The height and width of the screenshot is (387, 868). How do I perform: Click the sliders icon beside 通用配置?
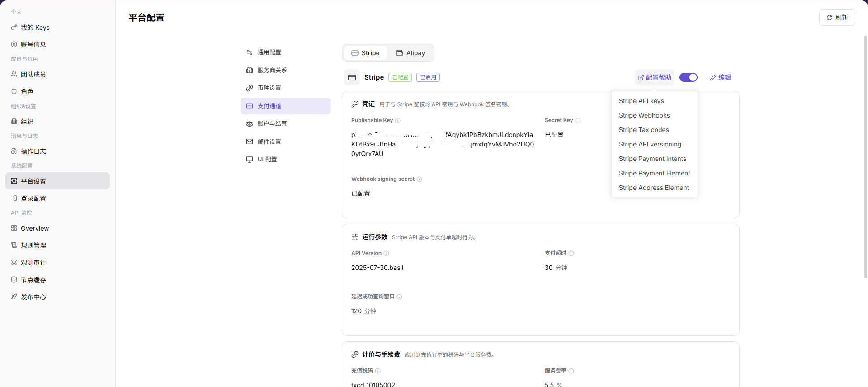coord(250,52)
